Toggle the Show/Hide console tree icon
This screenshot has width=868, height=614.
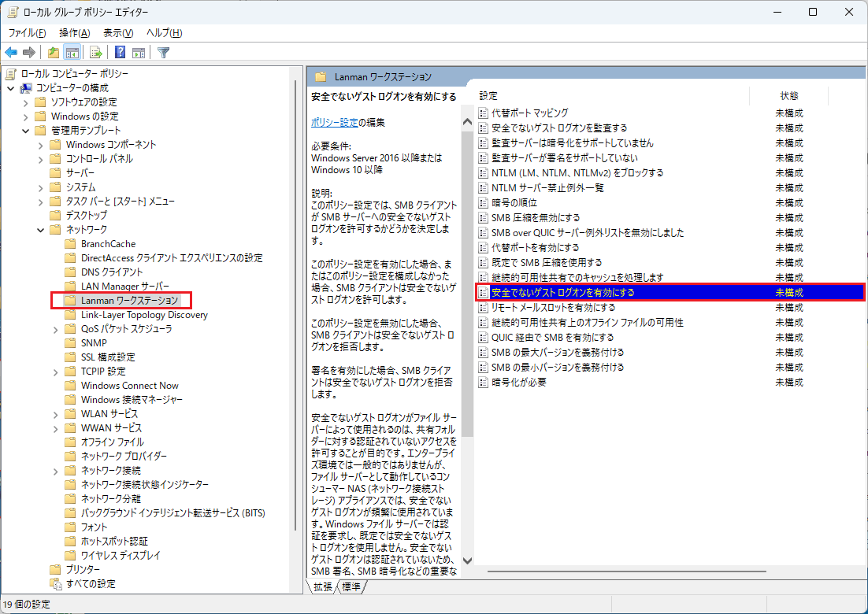72,53
